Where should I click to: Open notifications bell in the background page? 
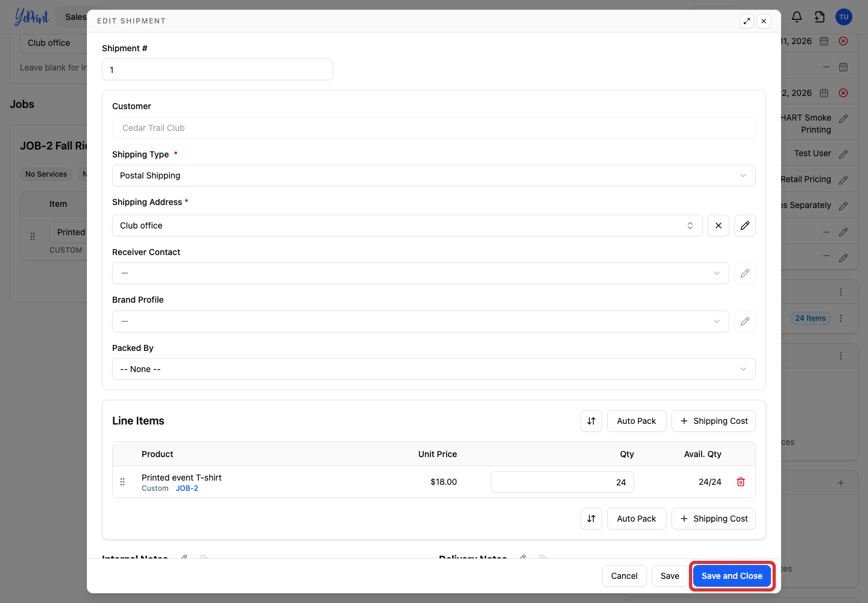(x=797, y=17)
